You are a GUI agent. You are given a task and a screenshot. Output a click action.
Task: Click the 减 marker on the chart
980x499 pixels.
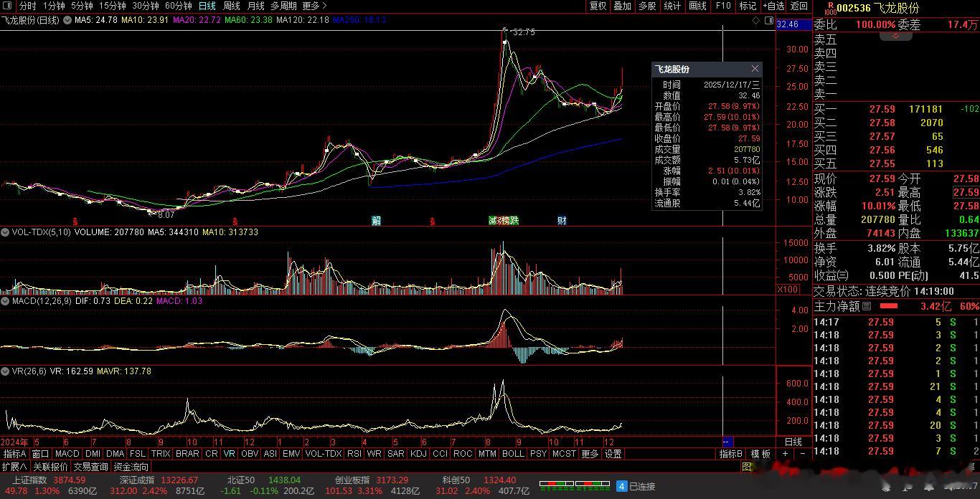493,221
